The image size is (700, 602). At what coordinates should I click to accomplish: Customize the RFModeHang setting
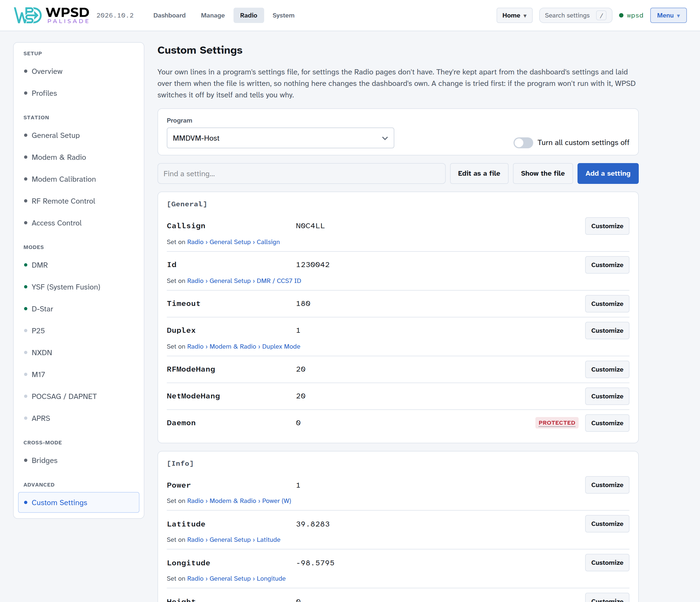(607, 369)
